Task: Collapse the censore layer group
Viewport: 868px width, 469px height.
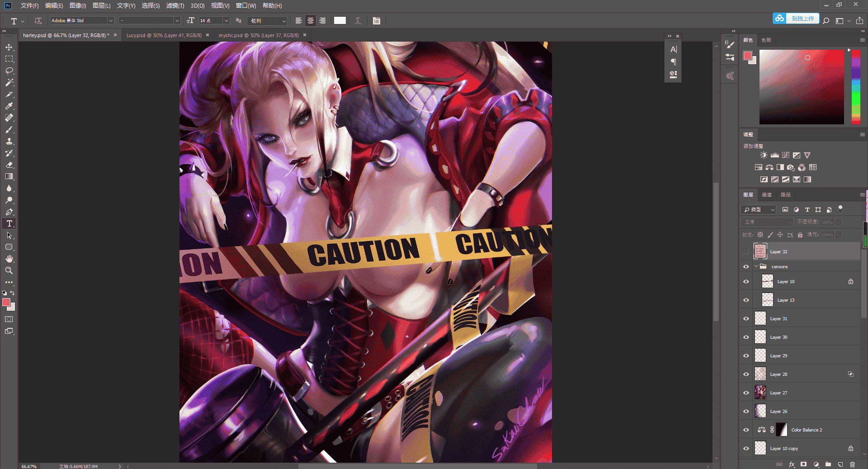Action: pos(756,266)
